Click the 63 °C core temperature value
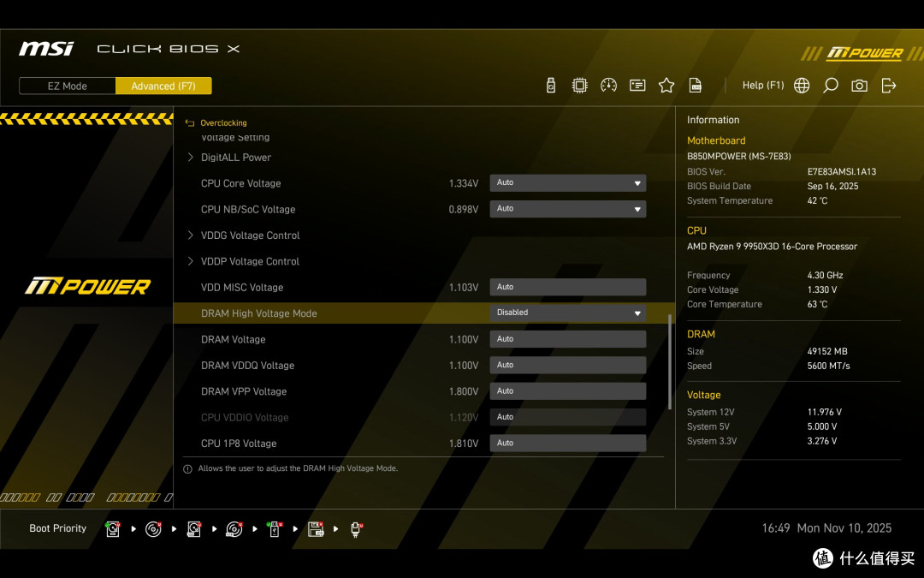 click(x=817, y=304)
